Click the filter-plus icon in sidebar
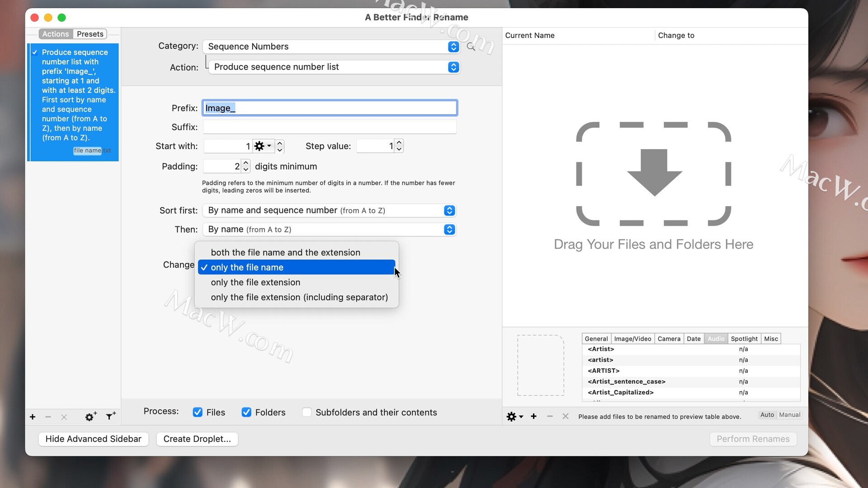This screenshot has width=868, height=488. click(x=110, y=416)
